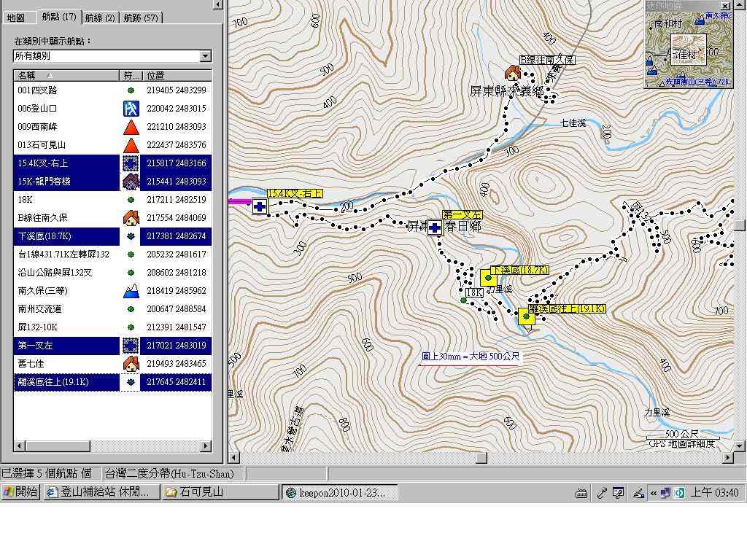This screenshot has height=560, width=747.
Task: Open the 開始 Start menu button
Action: (21, 492)
